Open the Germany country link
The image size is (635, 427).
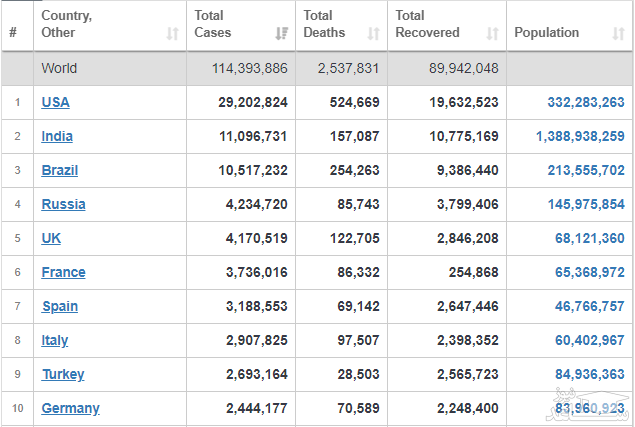[70, 408]
